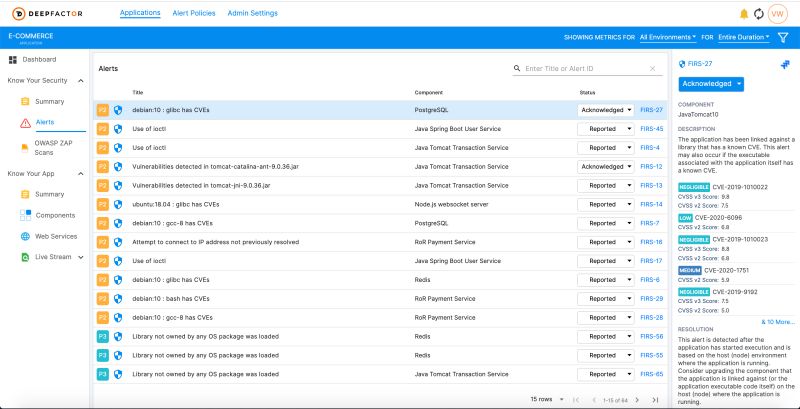Click shield icon on FIRS-12 row
Viewport: 800px width, 409px height.
pyautogui.click(x=118, y=167)
